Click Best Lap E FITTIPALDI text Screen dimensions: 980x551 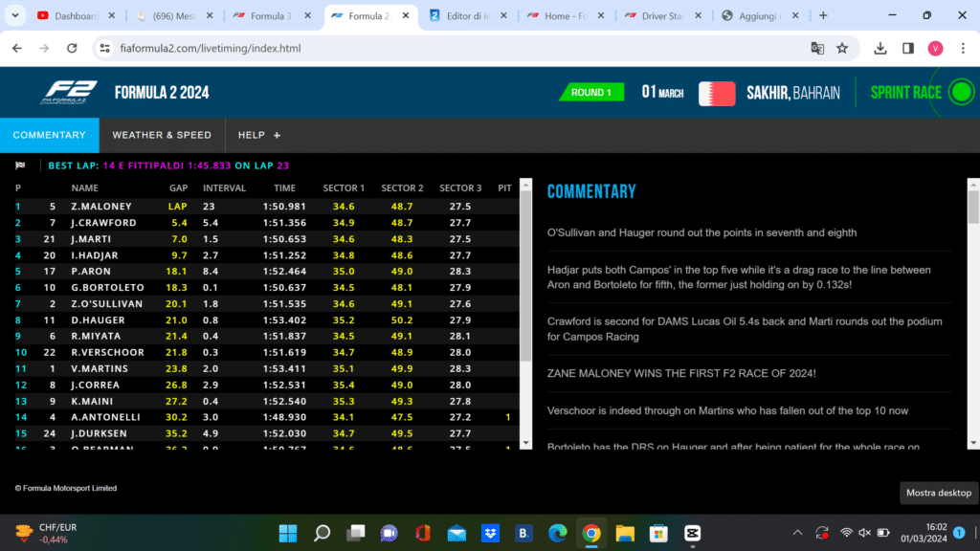144,165
